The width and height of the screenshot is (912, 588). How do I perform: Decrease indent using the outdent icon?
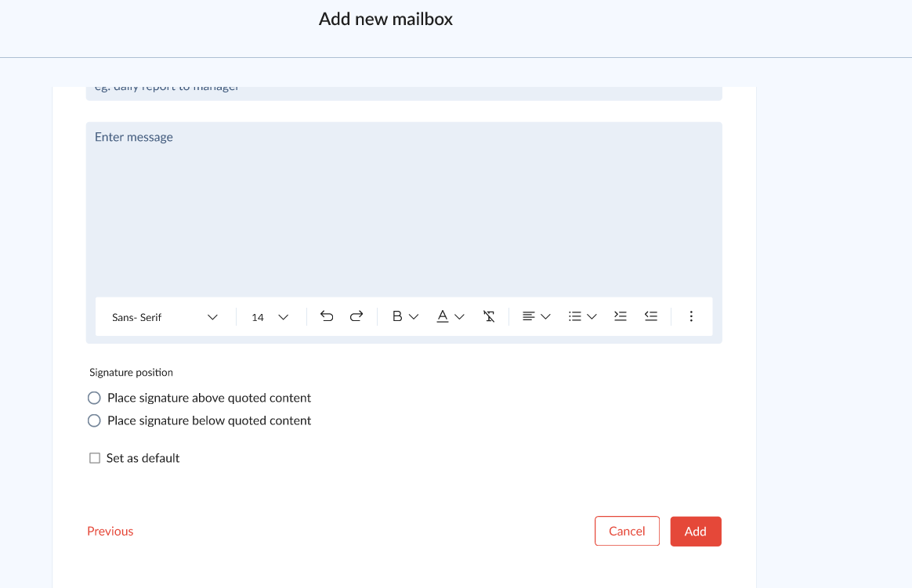pos(650,316)
